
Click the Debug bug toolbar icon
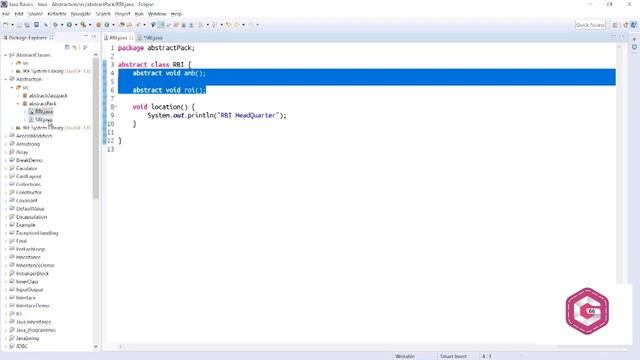(56, 25)
